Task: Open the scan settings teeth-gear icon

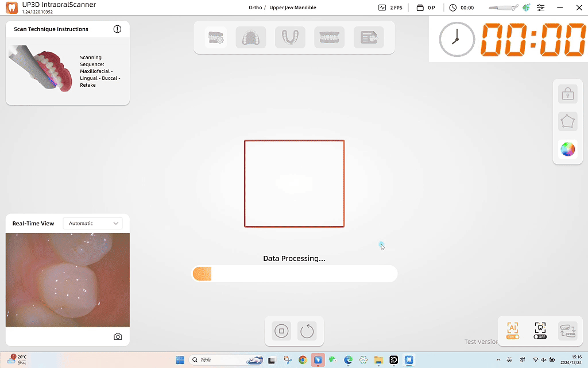Action: pyautogui.click(x=216, y=38)
